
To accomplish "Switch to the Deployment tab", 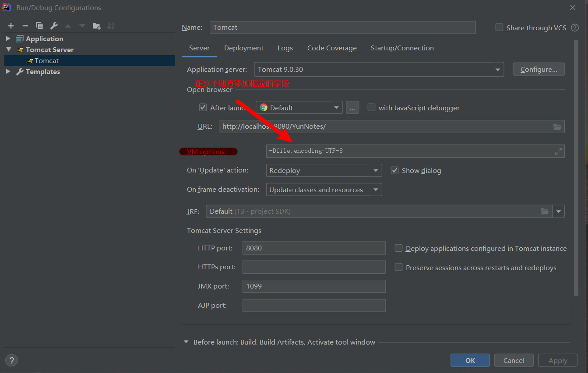I will click(x=244, y=48).
